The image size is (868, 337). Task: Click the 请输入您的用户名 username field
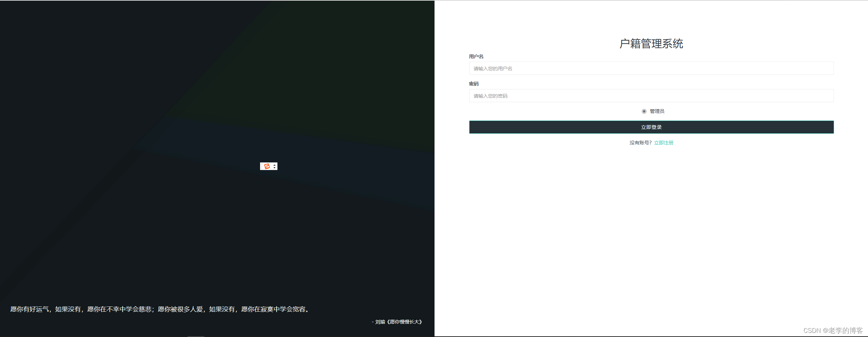click(x=651, y=68)
